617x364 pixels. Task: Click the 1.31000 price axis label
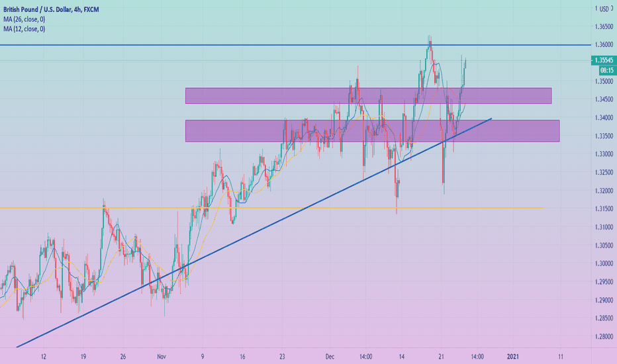pyautogui.click(x=604, y=227)
